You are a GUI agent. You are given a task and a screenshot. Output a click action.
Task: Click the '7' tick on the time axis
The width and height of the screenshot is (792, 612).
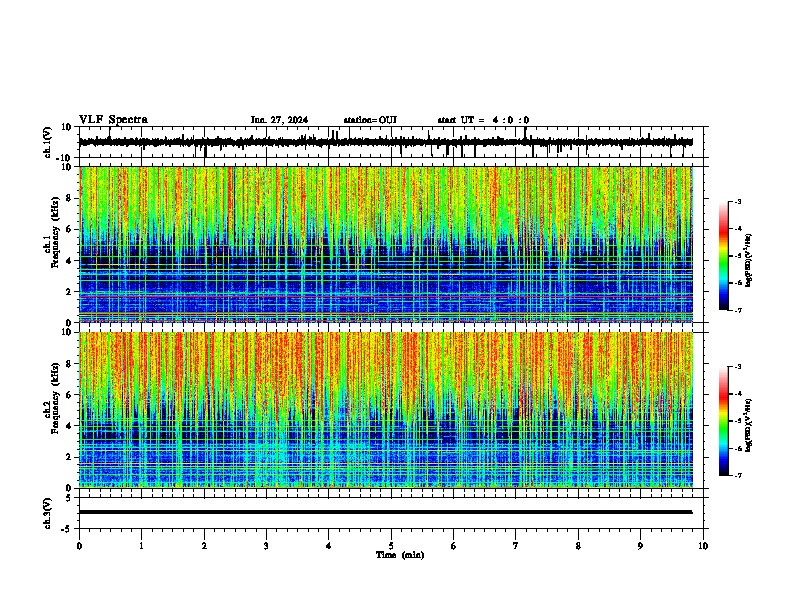click(x=516, y=546)
